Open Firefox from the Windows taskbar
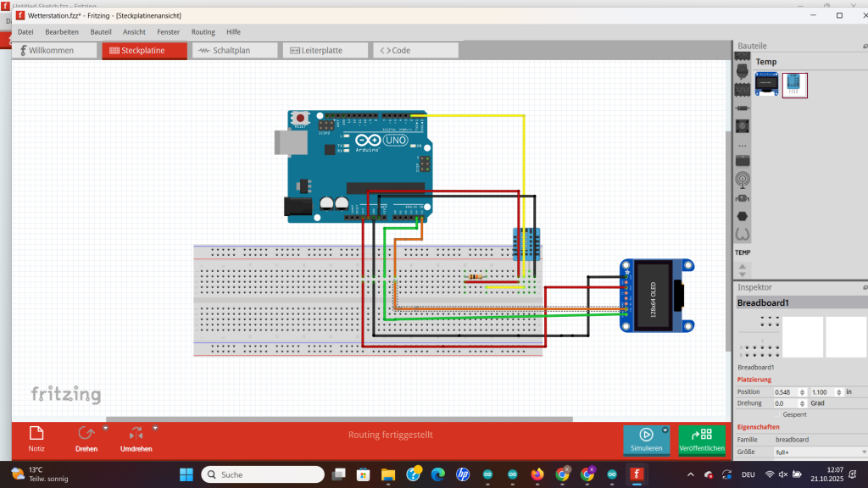This screenshot has width=868, height=488. pyautogui.click(x=537, y=474)
